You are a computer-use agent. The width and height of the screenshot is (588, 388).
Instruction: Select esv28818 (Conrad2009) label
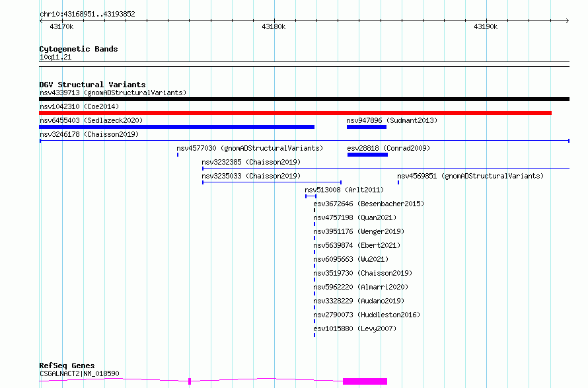point(388,148)
